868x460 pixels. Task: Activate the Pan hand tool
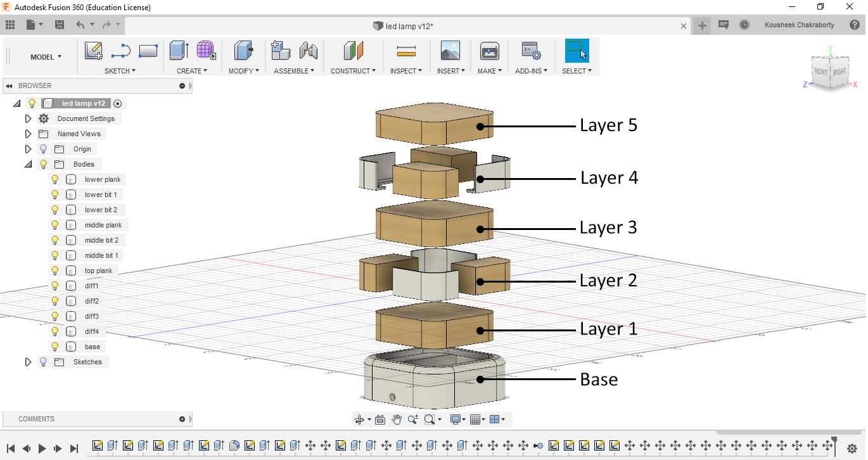(396, 419)
